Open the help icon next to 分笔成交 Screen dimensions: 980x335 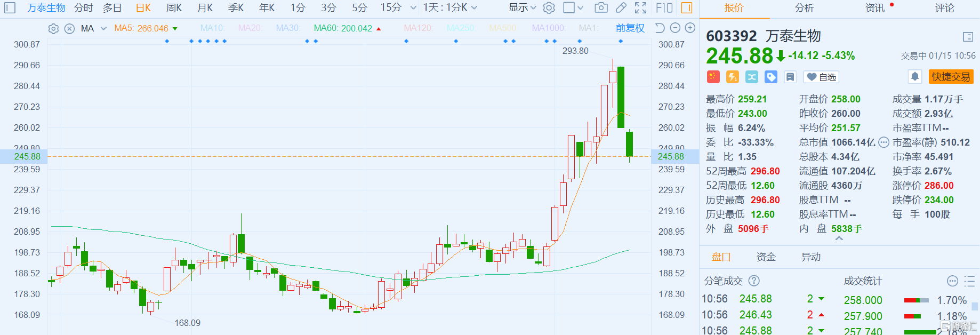pyautogui.click(x=754, y=281)
